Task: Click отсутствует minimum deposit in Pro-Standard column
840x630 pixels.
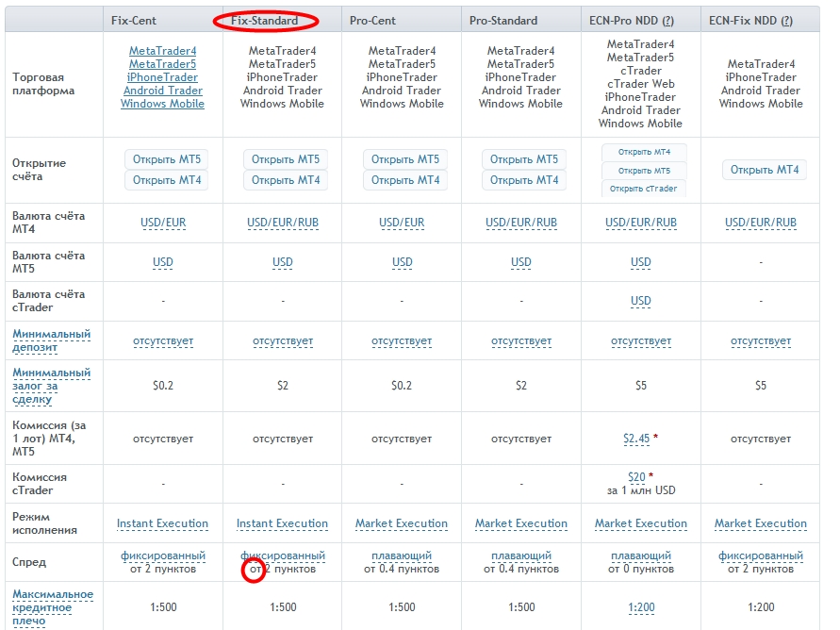Action: click(x=521, y=341)
